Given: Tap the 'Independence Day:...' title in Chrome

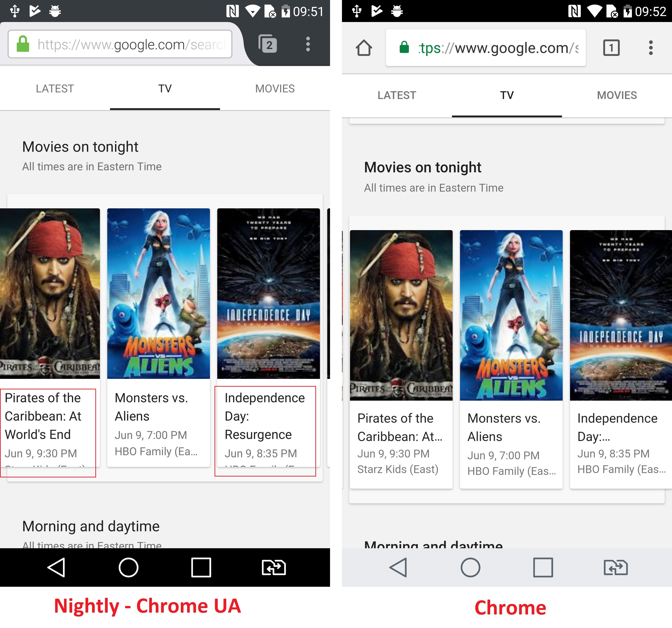Looking at the screenshot, I should click(x=617, y=428).
